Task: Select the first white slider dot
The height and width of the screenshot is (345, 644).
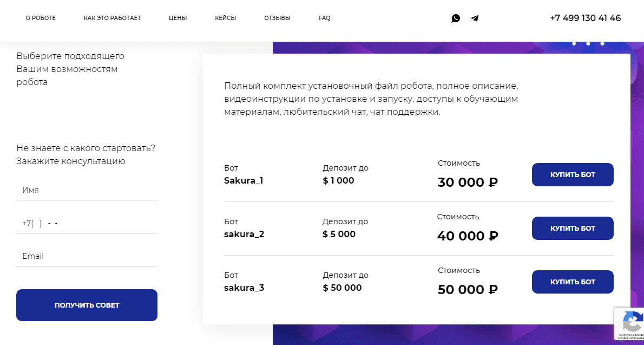Action: coord(574,43)
